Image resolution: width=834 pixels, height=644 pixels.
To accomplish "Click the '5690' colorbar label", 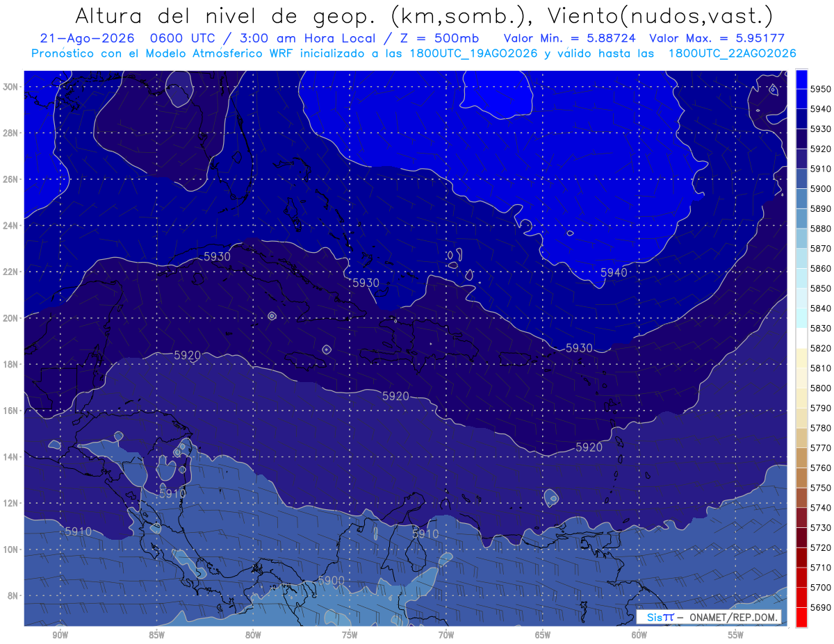I will (x=821, y=607).
